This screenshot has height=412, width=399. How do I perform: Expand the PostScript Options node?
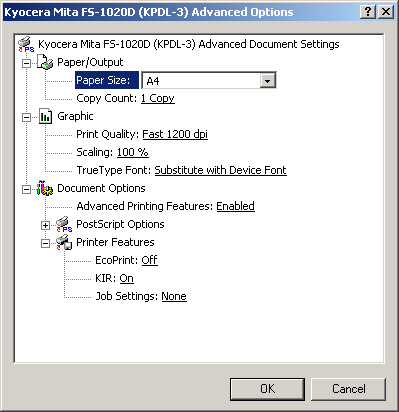45,225
